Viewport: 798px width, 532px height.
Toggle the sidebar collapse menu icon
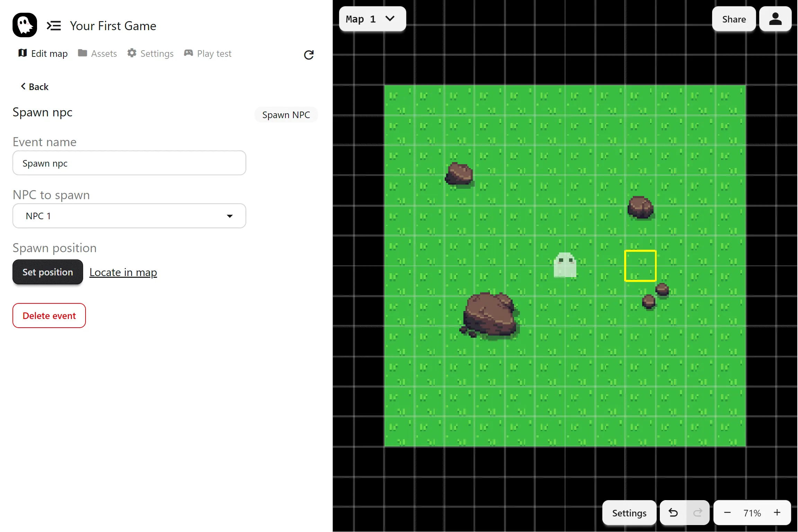point(54,26)
